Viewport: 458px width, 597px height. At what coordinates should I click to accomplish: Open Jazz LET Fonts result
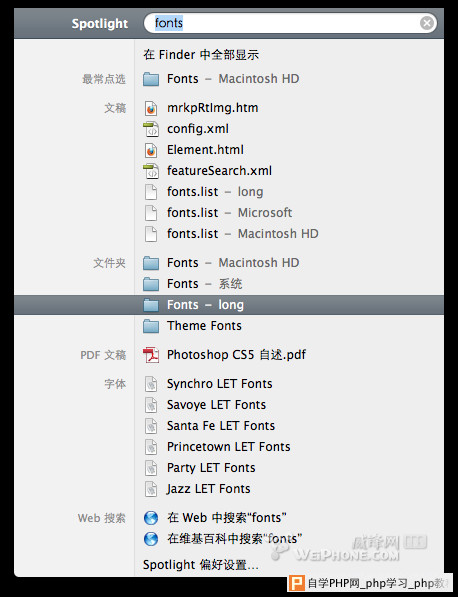click(x=208, y=489)
